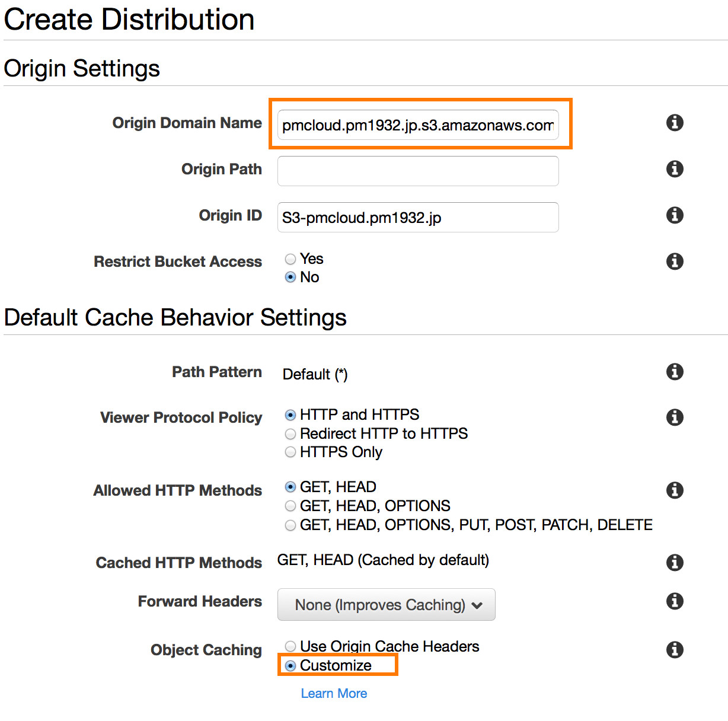Open the Learn More link
This screenshot has width=728, height=721.
(334, 694)
